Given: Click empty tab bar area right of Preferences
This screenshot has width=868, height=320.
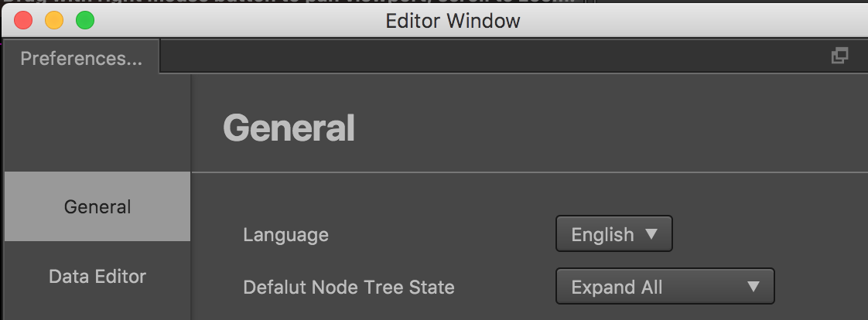Looking at the screenshot, I should [x=464, y=56].
